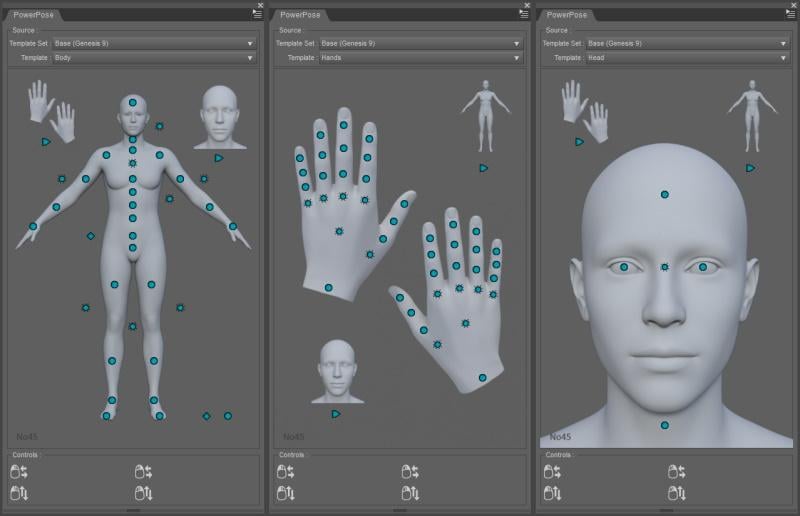This screenshot has width=800, height=516.
Task: Body panel: click circle point right of bottom diamond
Action: (x=228, y=416)
